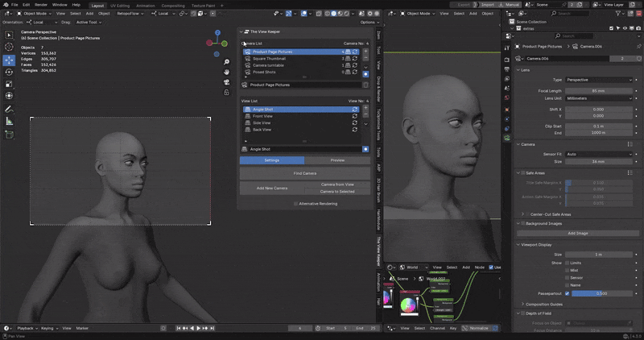Enable the Limits show checkbox
The image size is (644, 340).
[x=568, y=263]
